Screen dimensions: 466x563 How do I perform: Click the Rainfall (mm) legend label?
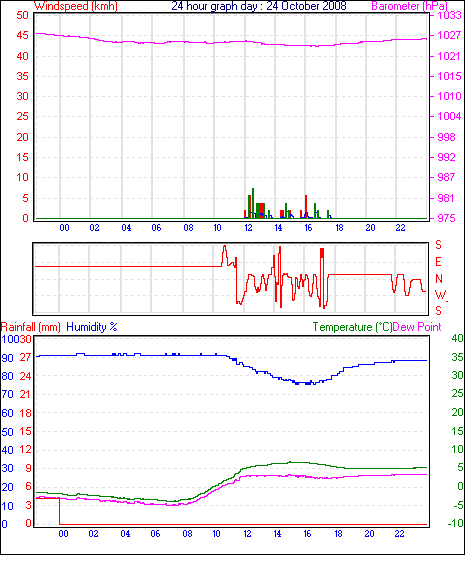pos(31,327)
